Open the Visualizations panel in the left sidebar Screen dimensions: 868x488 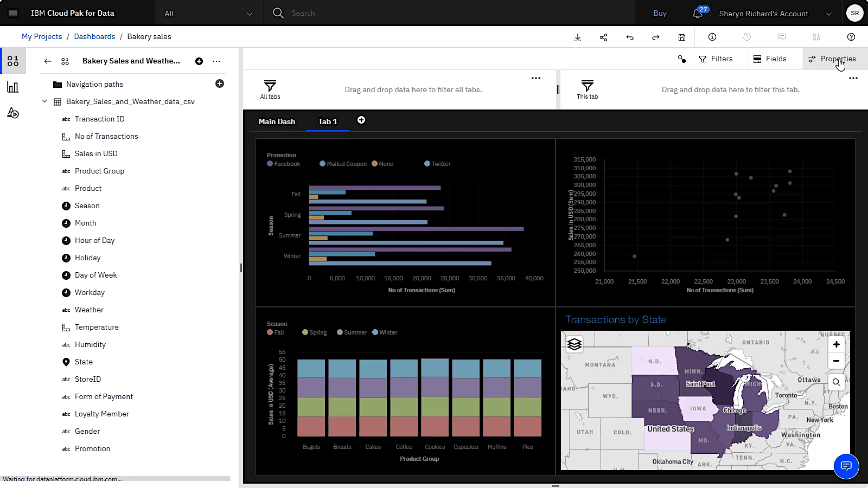pos(13,87)
